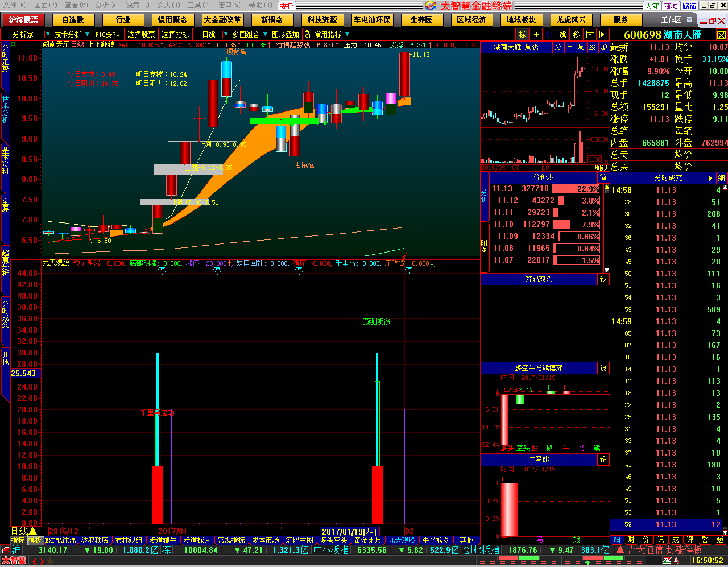The height and width of the screenshot is (567, 728).
Task: Open the 工具 menu
Action: (x=199, y=5)
